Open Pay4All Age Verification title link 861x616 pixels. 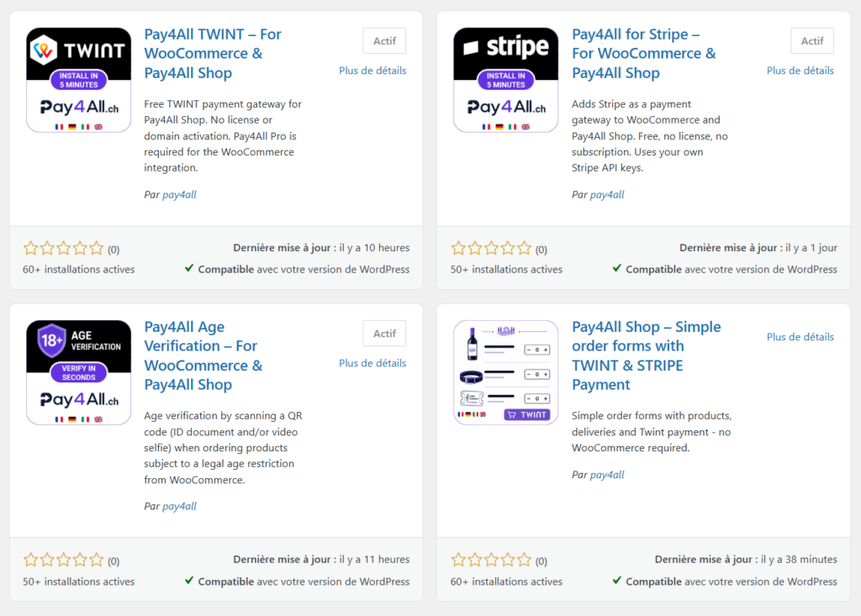coord(203,355)
